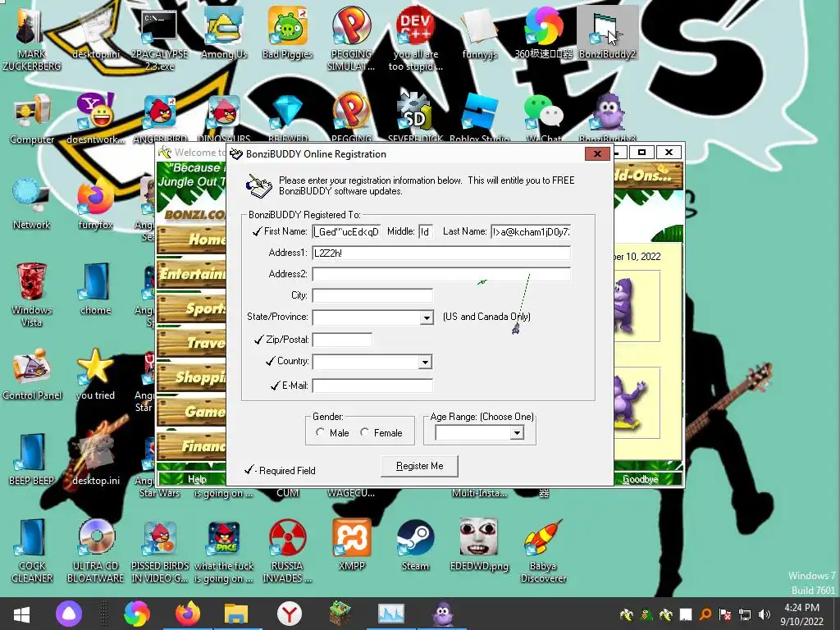Select the Network desktop icon

tap(32, 204)
